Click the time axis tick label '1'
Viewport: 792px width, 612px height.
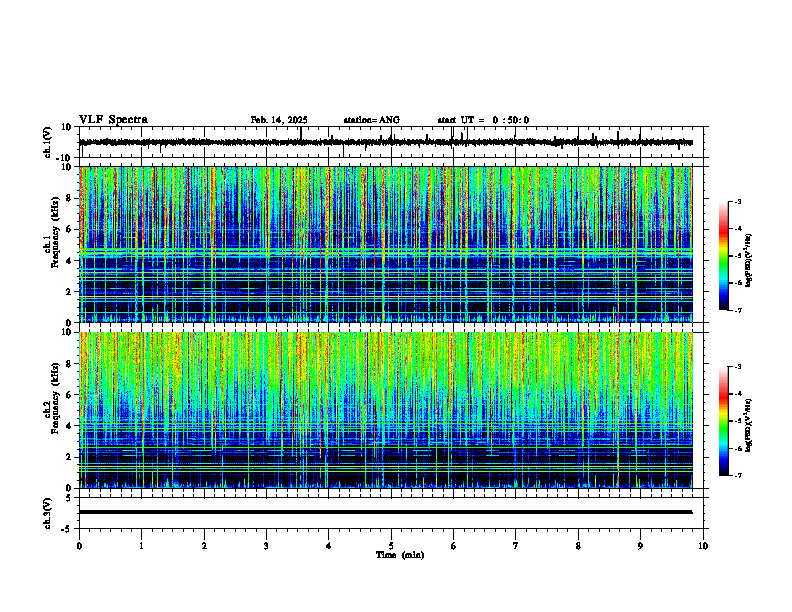pyautogui.click(x=141, y=546)
